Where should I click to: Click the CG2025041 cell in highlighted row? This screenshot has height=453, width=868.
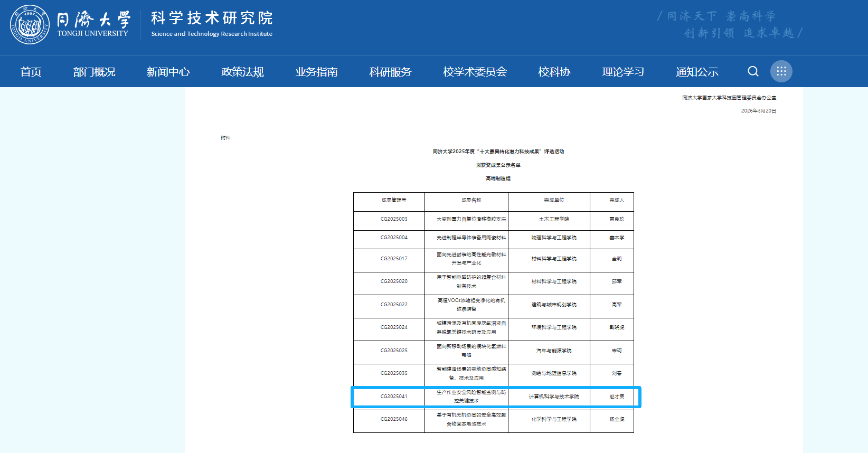(394, 397)
